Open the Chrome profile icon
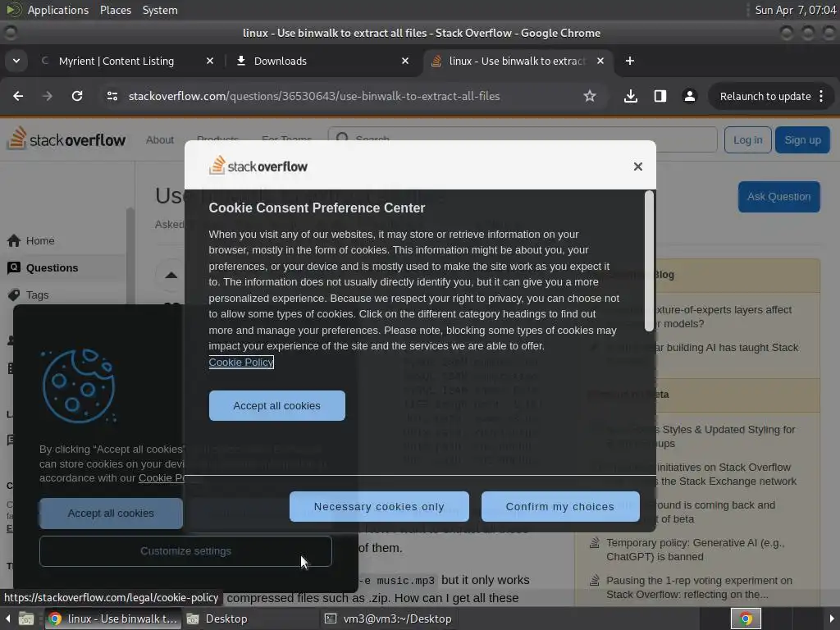 [689, 96]
